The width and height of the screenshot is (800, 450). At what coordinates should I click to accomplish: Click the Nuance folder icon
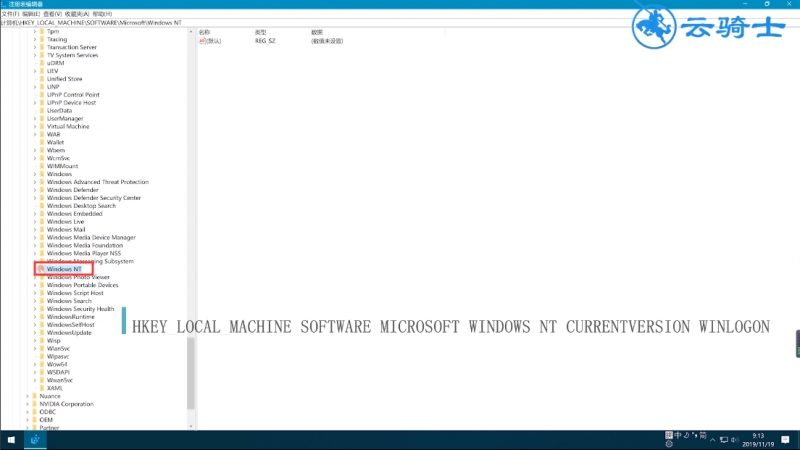35,396
